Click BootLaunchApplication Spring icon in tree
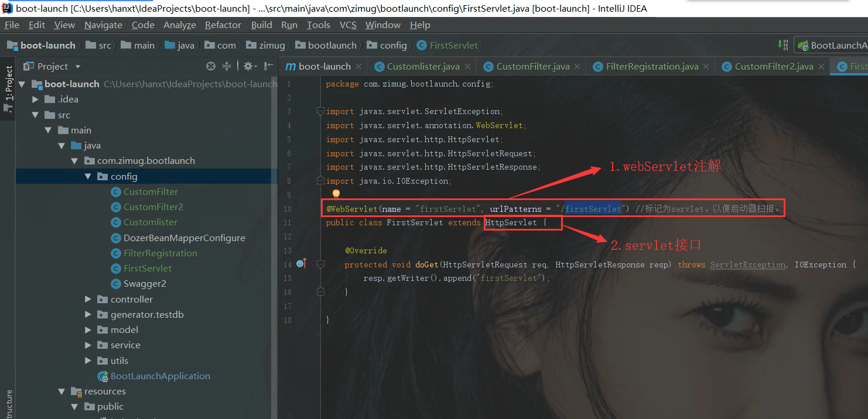 102,376
